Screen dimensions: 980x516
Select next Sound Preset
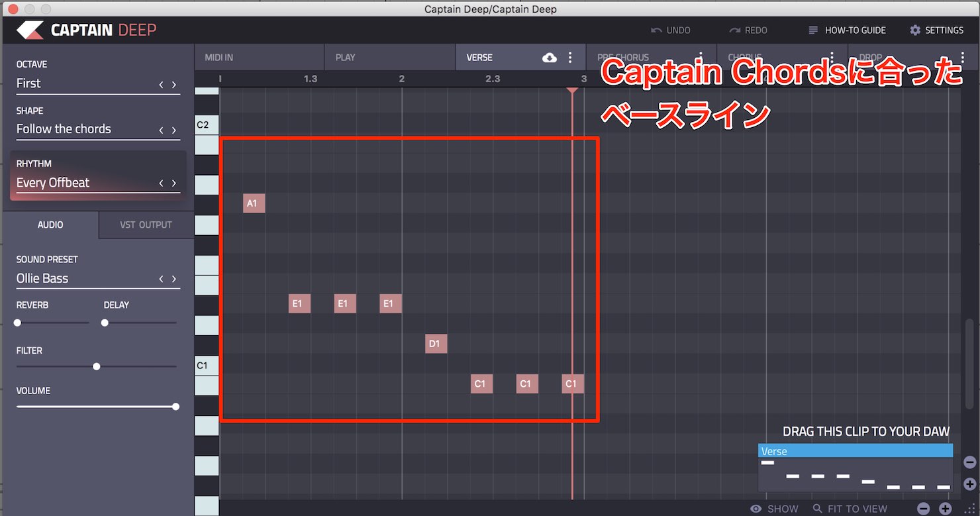174,280
